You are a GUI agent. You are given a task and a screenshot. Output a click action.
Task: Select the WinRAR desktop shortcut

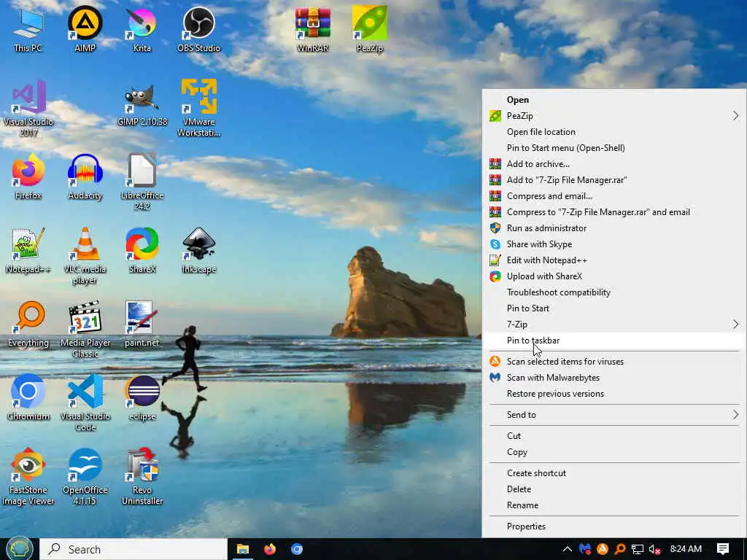click(312, 29)
